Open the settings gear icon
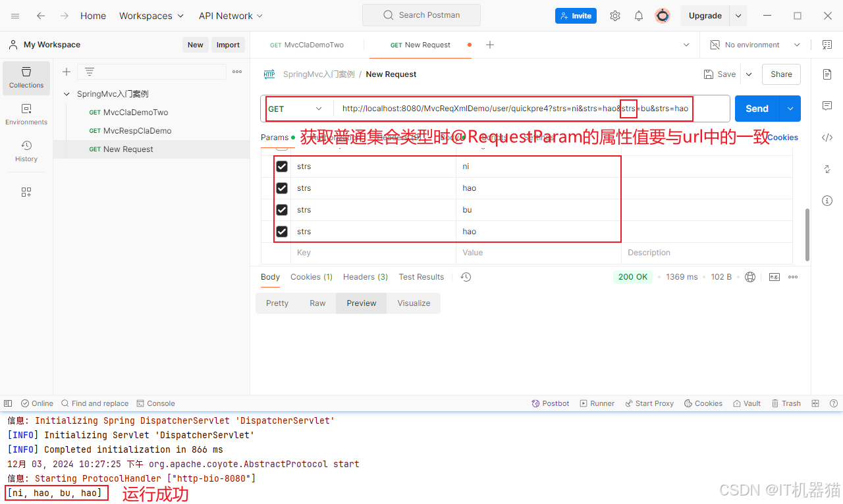Screen dimensions: 843x504 click(615, 16)
